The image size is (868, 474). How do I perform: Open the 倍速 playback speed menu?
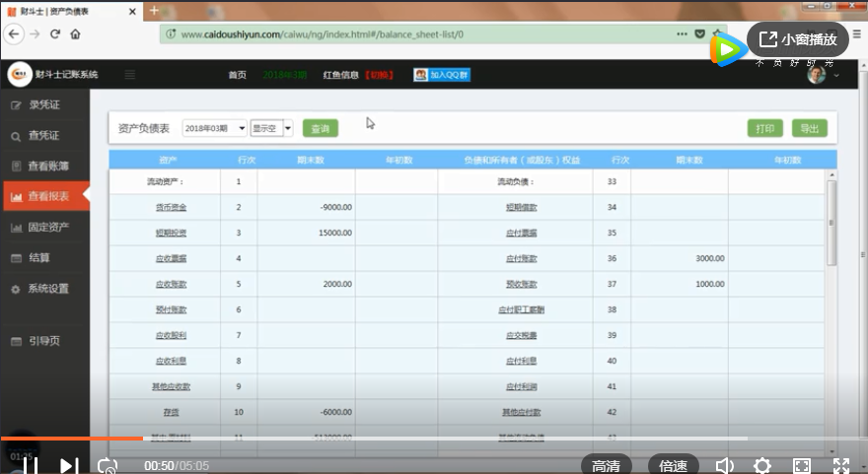[x=673, y=466]
